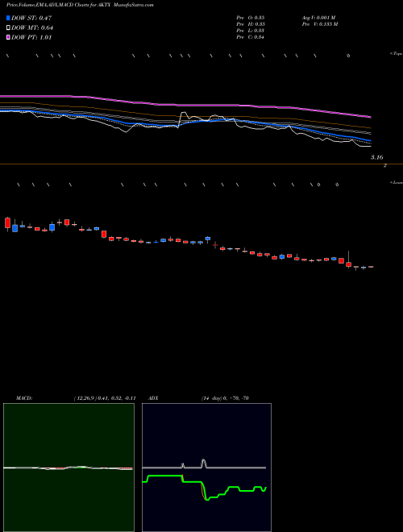
Task: Open the dark blue ADX indicator chart
Action: coord(206,468)
